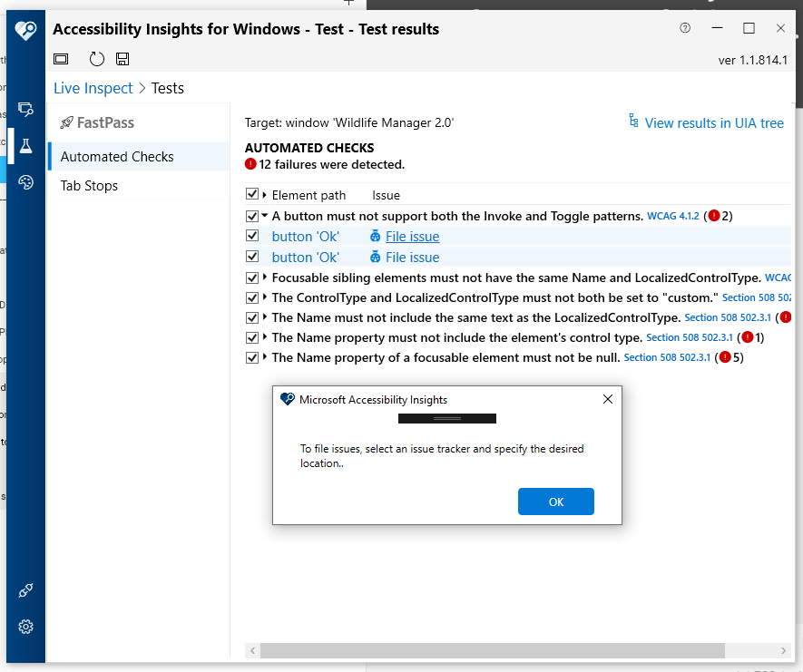Image resolution: width=803 pixels, height=672 pixels.
Task: Click bug icon on first button 'Ok' row
Action: coord(376,236)
